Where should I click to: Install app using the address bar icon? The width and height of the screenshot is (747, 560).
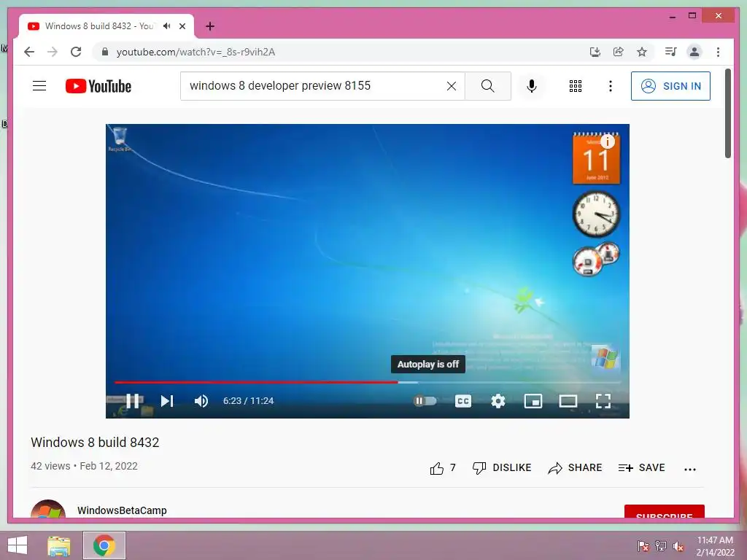tap(595, 52)
